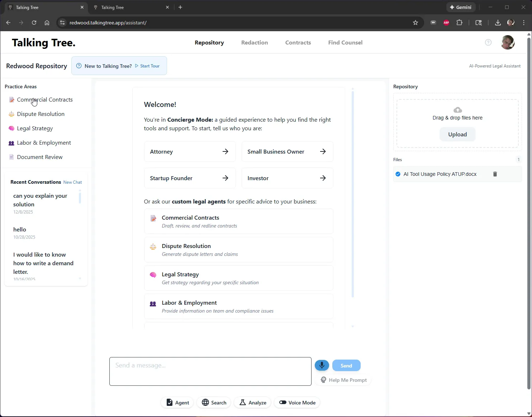Viewport: 532px width, 417px height.
Task: Click the Upload button
Action: coord(457,134)
